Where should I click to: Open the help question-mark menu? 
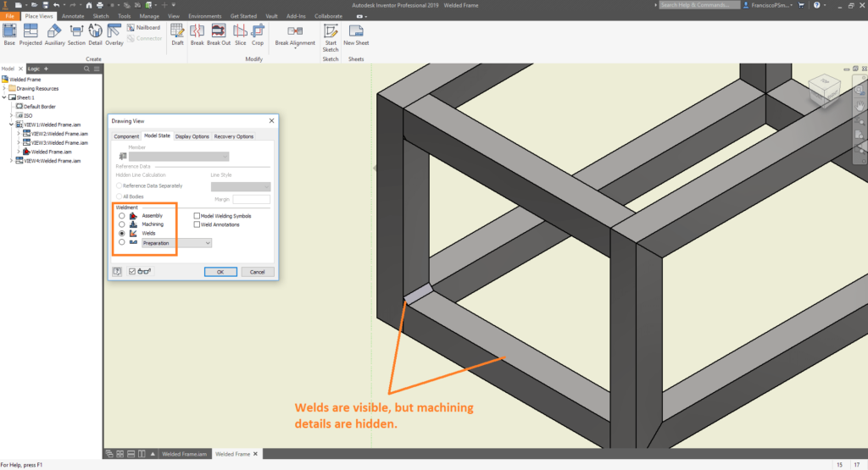(817, 5)
